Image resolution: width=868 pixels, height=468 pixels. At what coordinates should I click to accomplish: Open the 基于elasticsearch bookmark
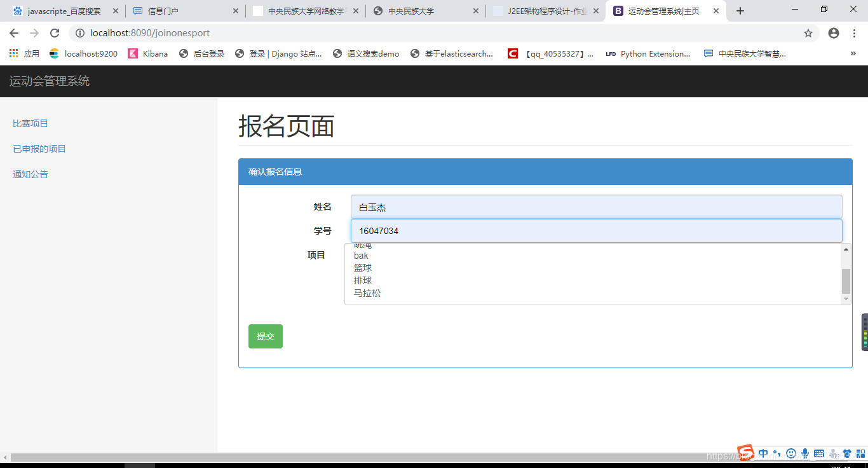[x=452, y=54]
